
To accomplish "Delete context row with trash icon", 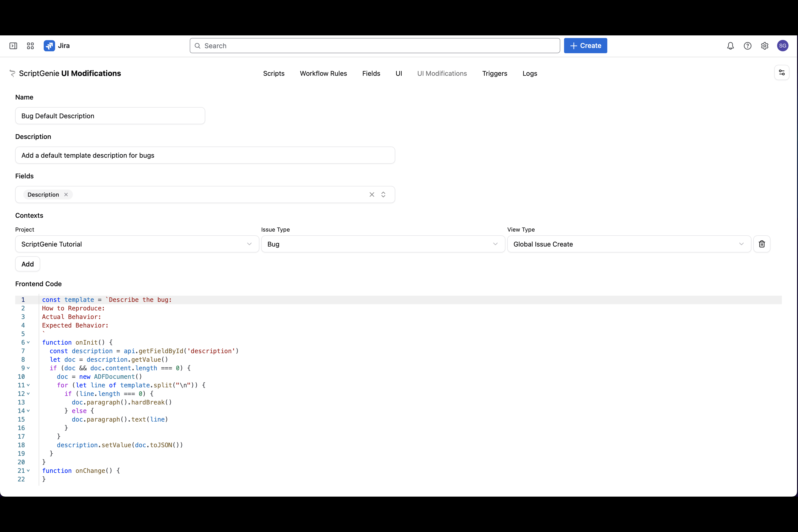I will [x=762, y=244].
